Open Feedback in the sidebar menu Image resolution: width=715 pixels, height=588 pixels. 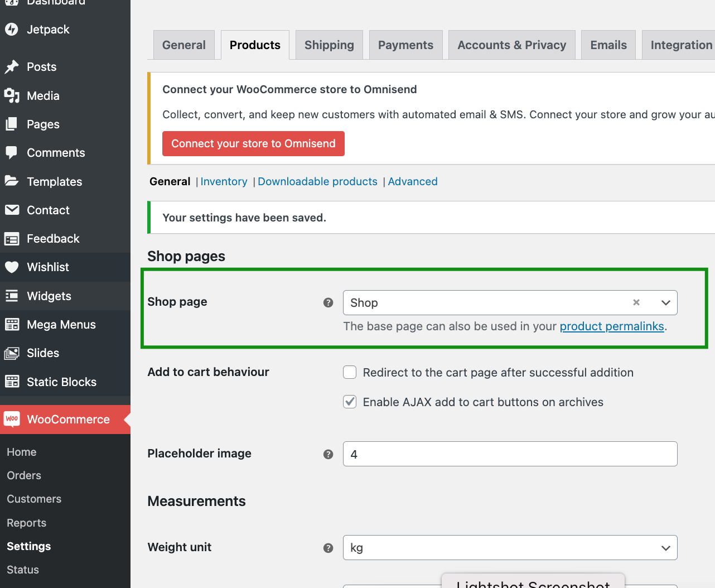[65, 238]
